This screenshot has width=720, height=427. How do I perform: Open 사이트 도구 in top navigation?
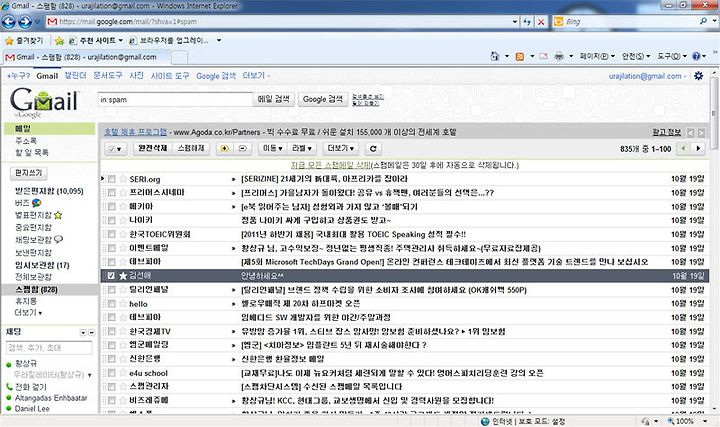tap(170, 76)
